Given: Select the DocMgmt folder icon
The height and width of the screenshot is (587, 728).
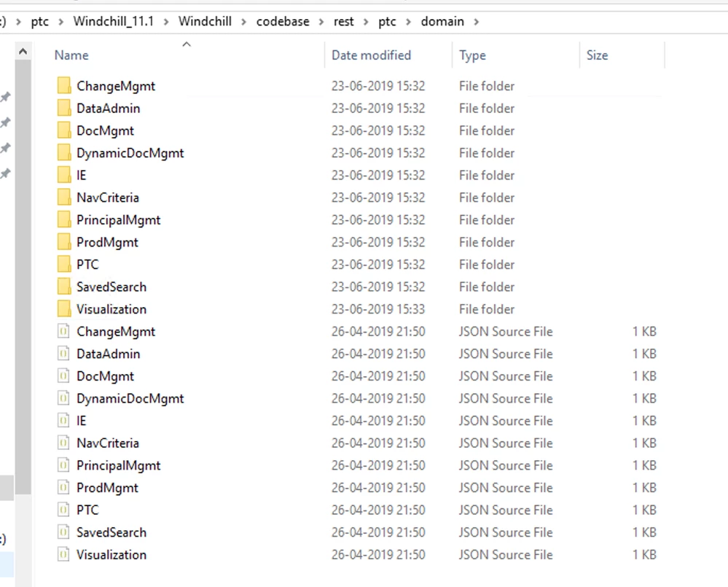Looking at the screenshot, I should (64, 130).
